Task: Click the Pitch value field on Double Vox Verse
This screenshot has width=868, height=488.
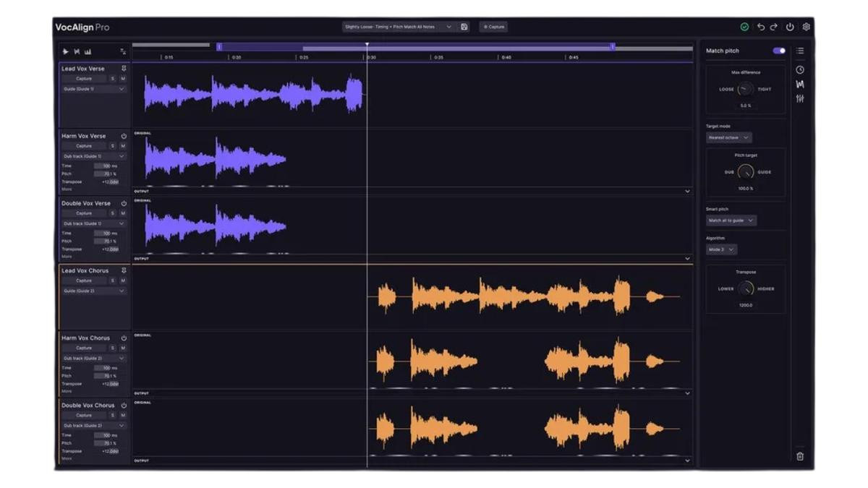Action: coord(106,241)
